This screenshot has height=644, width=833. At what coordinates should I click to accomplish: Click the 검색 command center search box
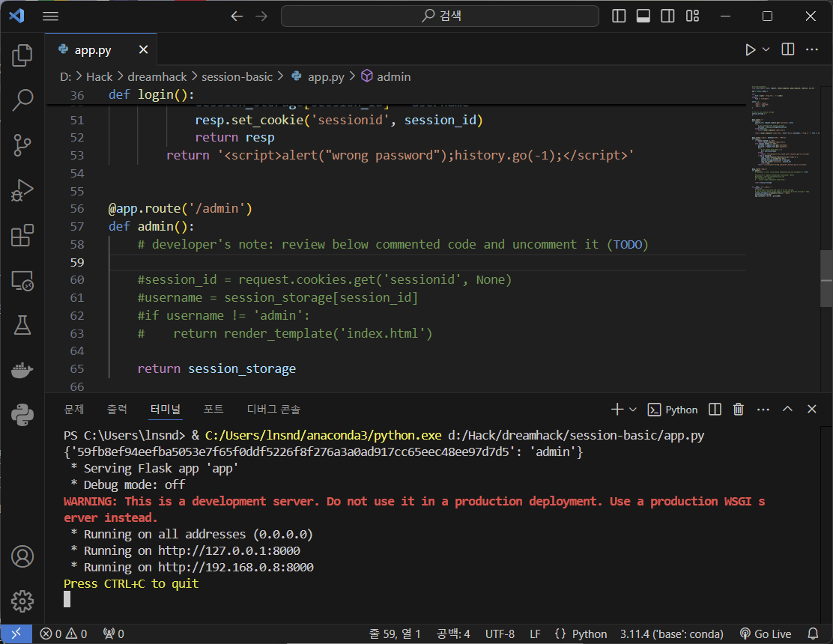440,16
